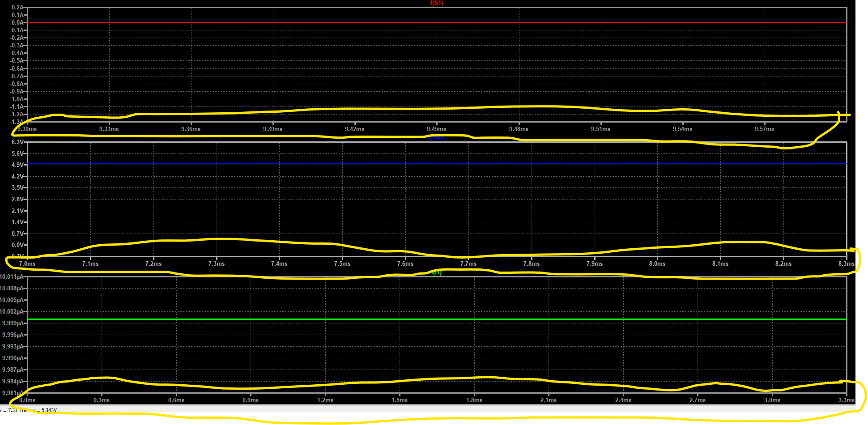Click the 2.1V y-axis label

pyautogui.click(x=17, y=211)
